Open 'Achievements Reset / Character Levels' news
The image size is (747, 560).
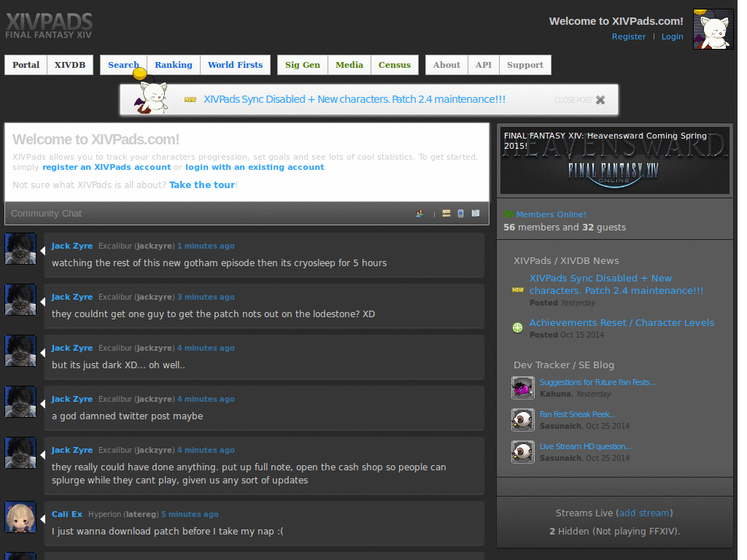pyautogui.click(x=622, y=322)
